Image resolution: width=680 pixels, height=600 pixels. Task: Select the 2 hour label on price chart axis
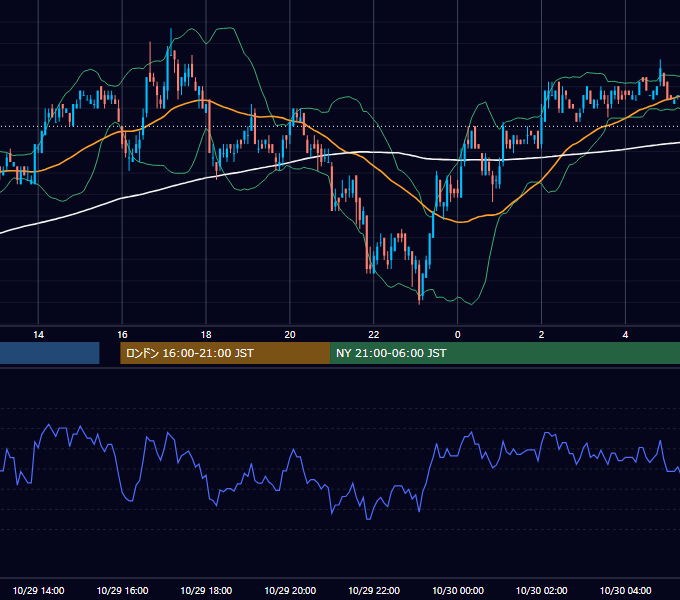[x=541, y=335]
